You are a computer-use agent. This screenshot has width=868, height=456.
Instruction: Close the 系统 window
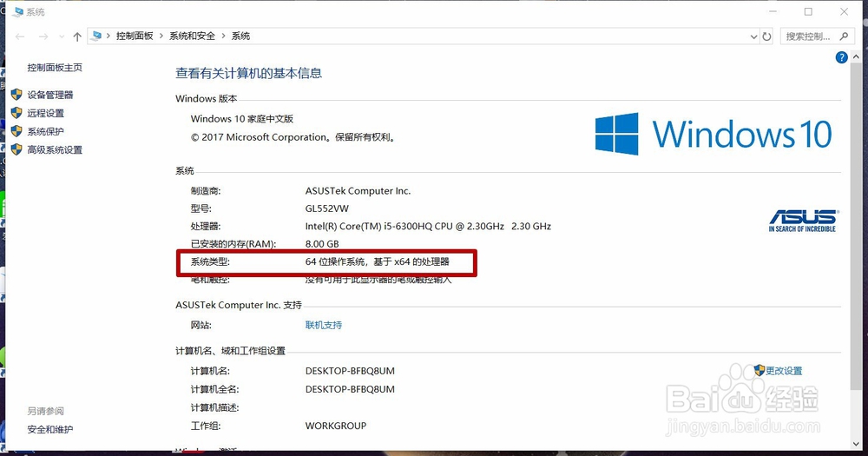(x=844, y=11)
